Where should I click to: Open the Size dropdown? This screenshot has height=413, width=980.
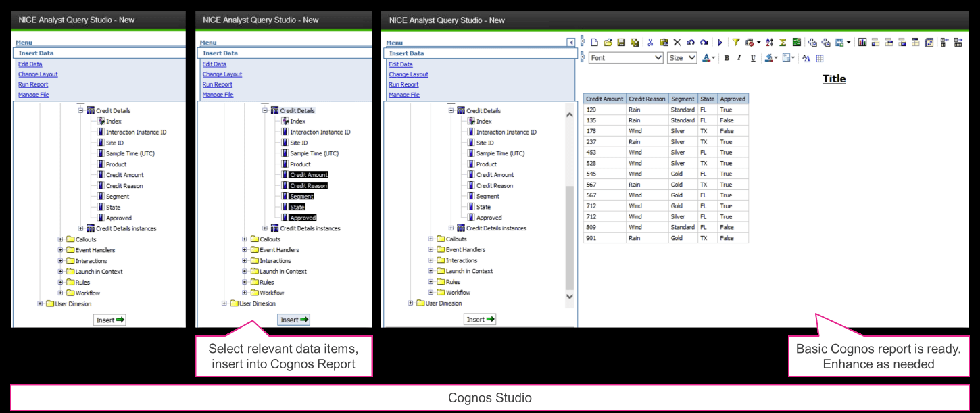click(682, 58)
